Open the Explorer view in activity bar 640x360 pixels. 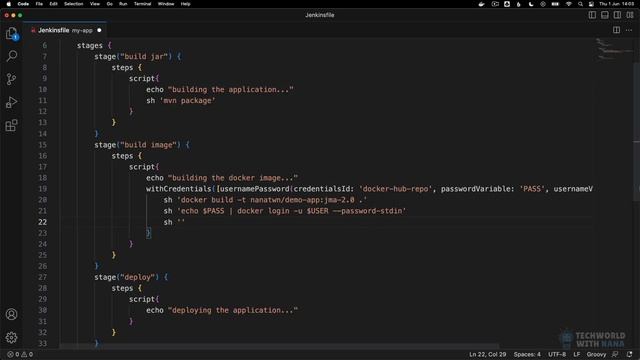(x=11, y=33)
